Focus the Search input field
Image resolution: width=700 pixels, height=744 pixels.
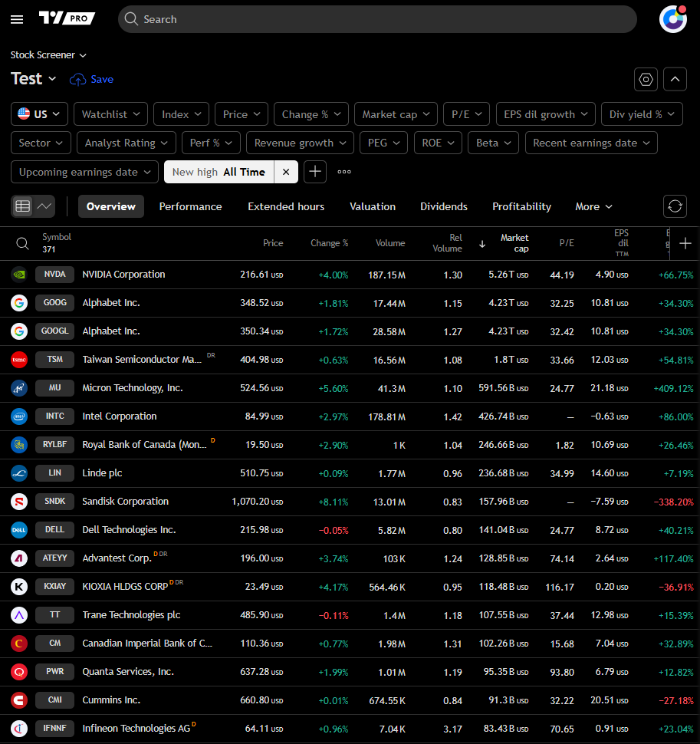(377, 19)
